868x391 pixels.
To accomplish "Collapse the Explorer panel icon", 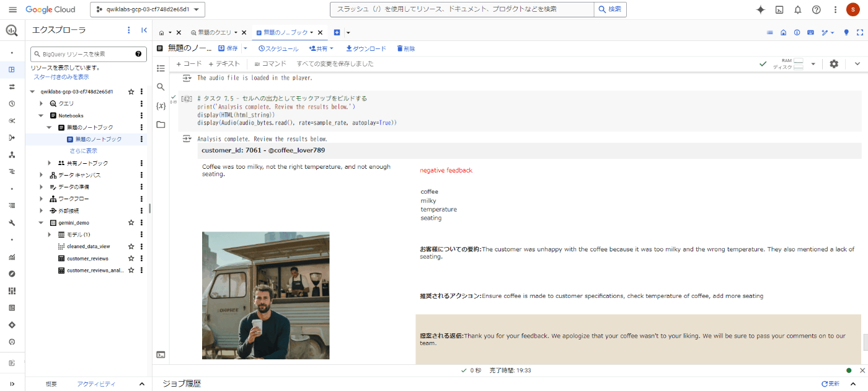I will (144, 30).
